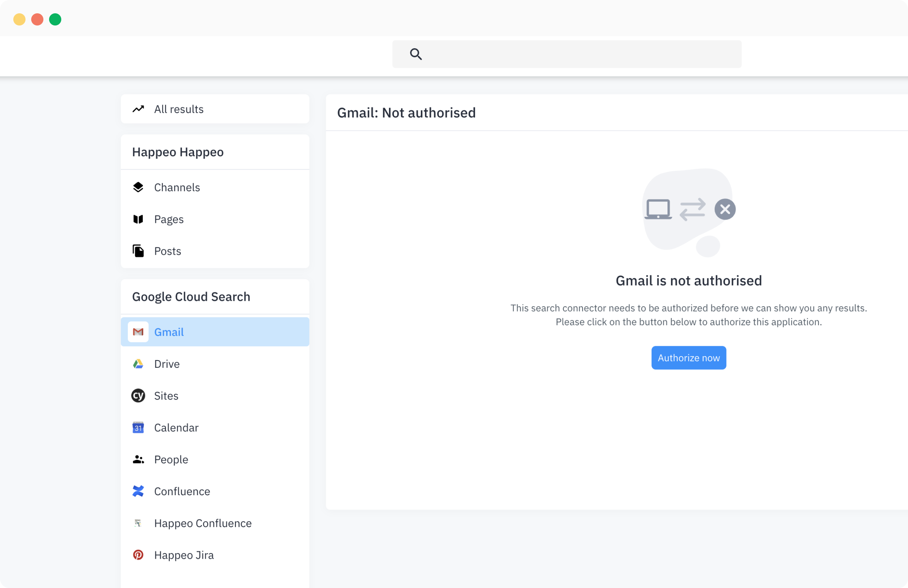
Task: Click the Authorize now button
Action: pyautogui.click(x=689, y=358)
